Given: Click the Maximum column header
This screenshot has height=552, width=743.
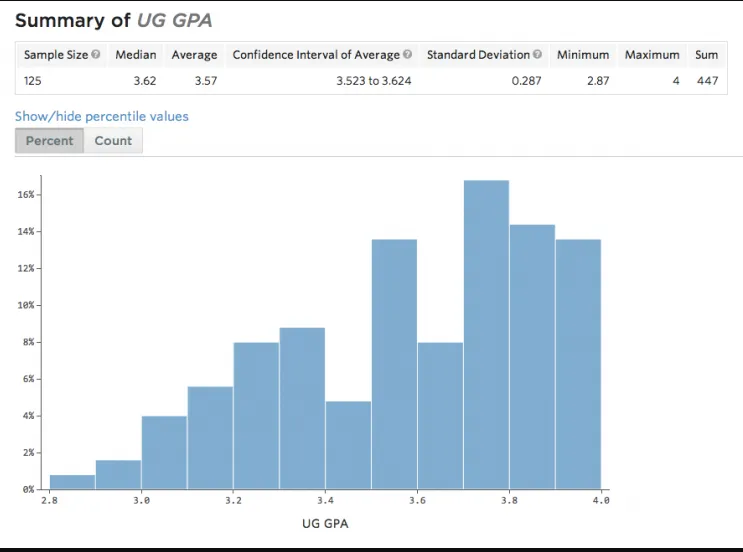Looking at the screenshot, I should (652, 55).
